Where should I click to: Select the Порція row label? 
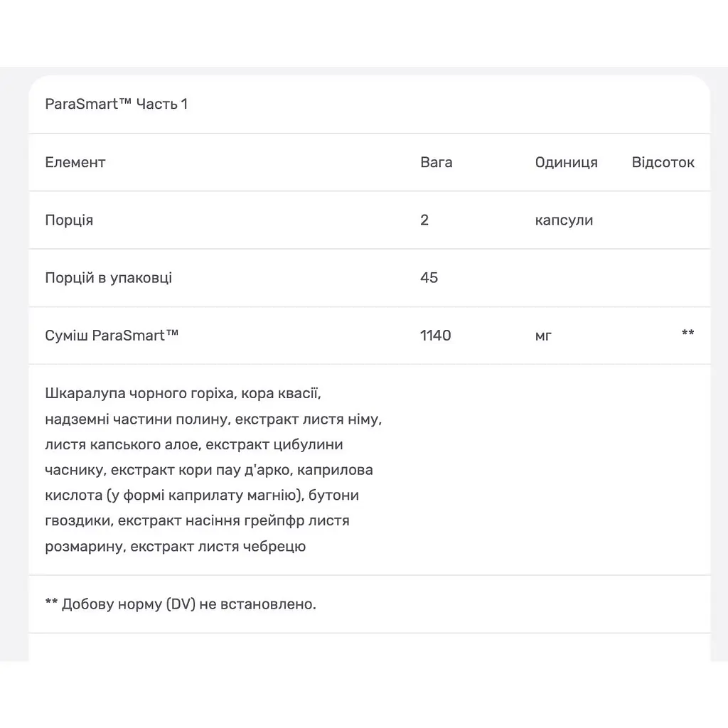[x=69, y=220]
